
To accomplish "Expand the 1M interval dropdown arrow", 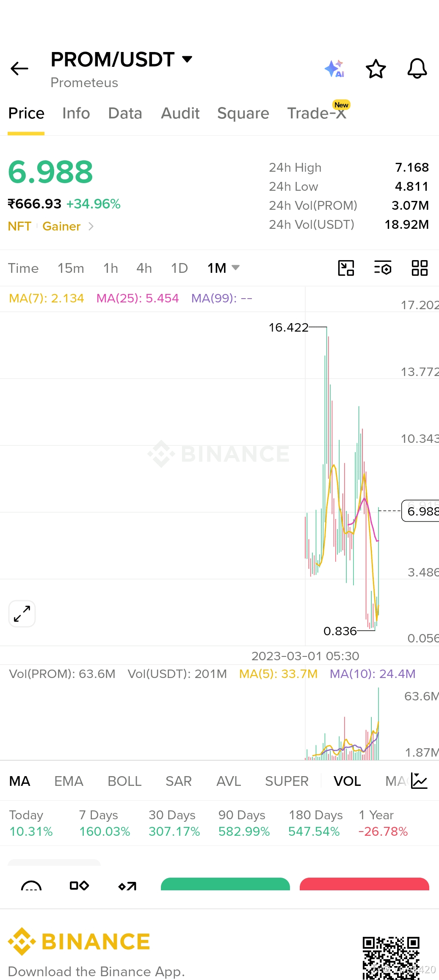I will point(236,267).
